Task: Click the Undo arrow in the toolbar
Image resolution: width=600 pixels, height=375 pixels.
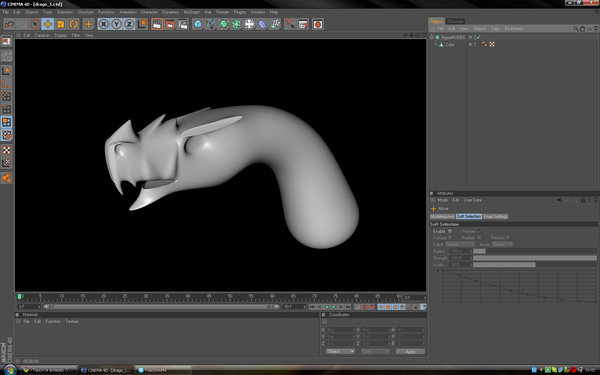Action: [9, 24]
